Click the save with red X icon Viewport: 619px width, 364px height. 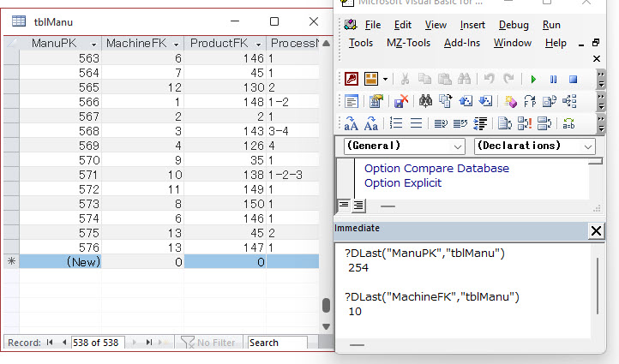pos(401,102)
